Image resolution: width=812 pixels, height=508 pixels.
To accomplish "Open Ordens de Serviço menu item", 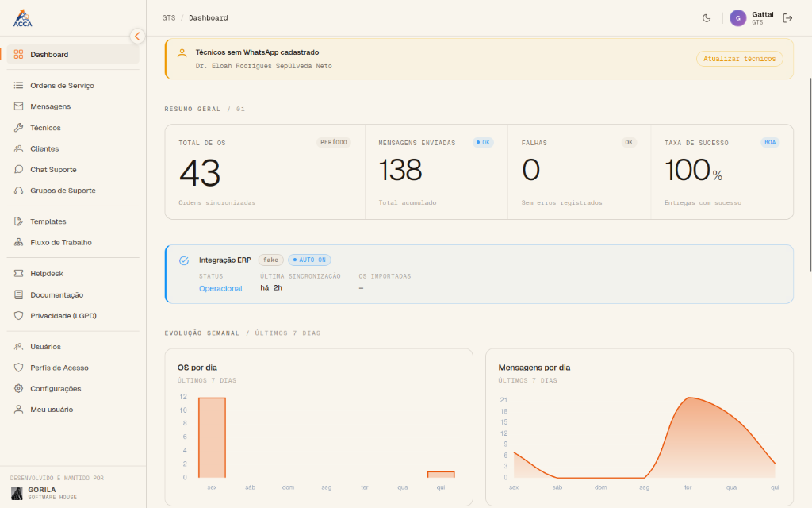I will click(73, 86).
